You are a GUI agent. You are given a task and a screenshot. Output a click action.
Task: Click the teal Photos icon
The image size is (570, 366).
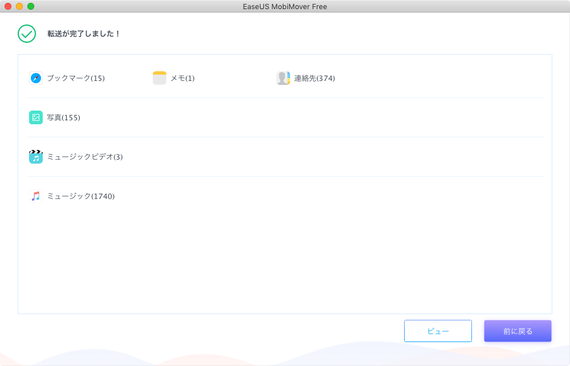pos(36,117)
